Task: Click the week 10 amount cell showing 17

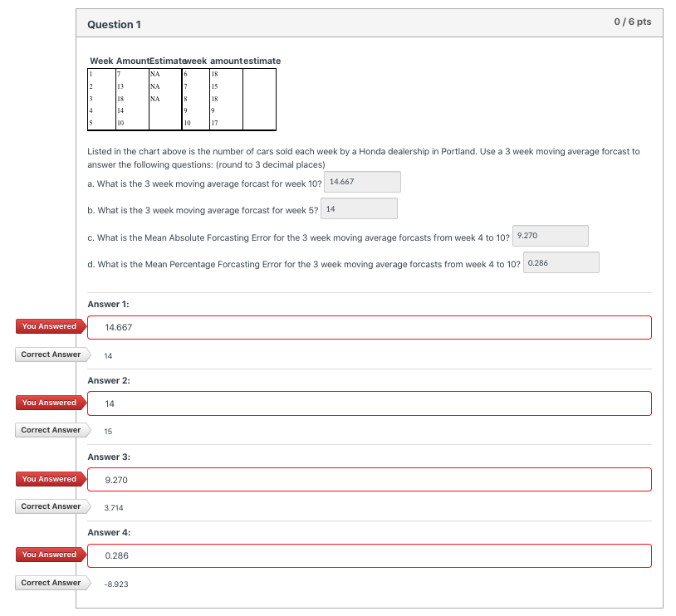Action: 214,123
